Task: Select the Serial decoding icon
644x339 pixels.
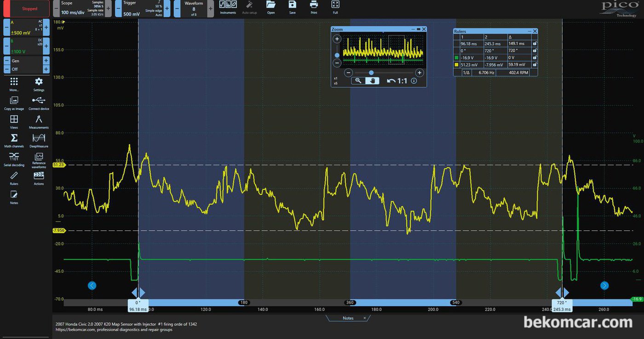Action: click(14, 159)
